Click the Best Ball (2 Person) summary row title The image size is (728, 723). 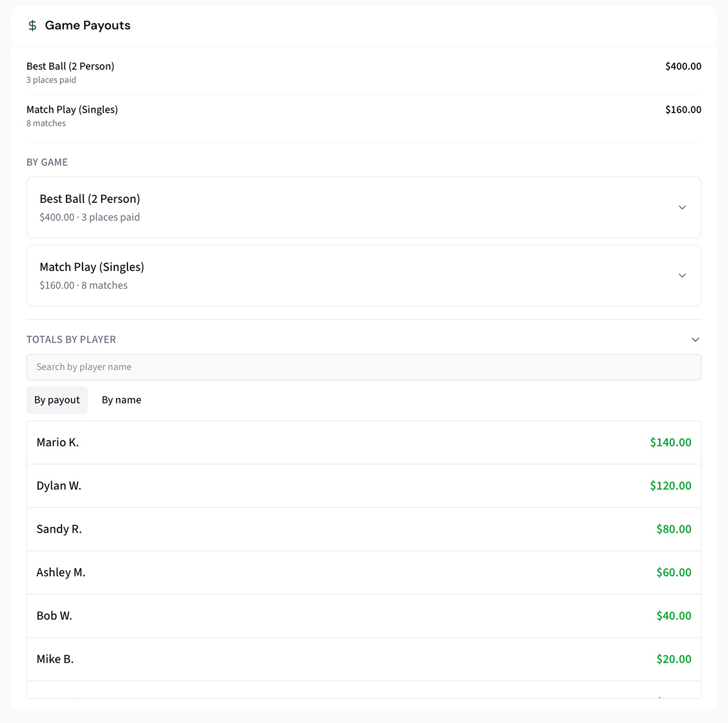click(x=71, y=66)
